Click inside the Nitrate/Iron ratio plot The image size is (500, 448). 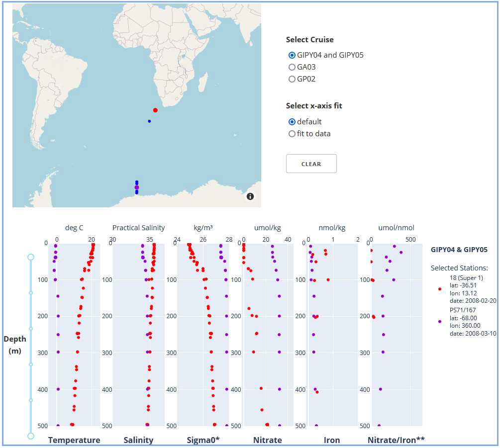(x=397, y=335)
